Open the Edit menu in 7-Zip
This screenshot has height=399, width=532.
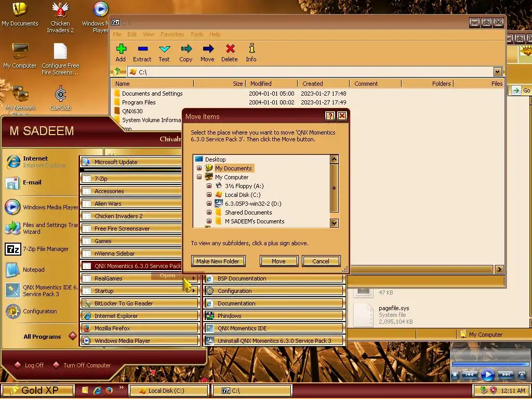click(x=132, y=34)
